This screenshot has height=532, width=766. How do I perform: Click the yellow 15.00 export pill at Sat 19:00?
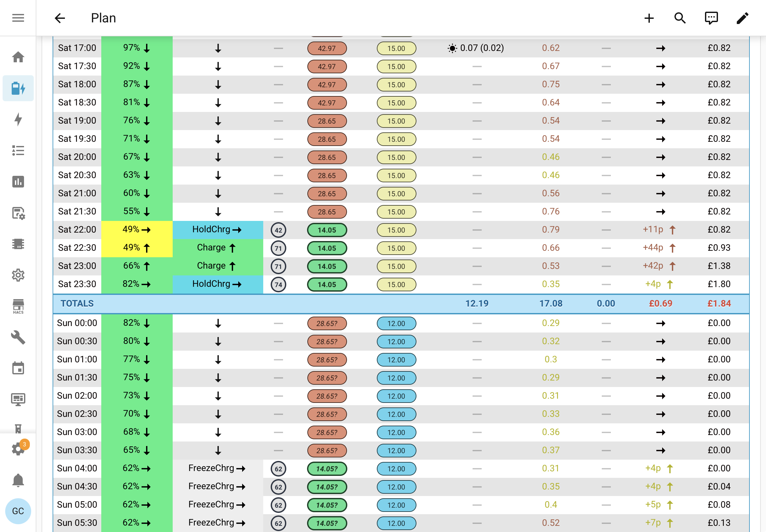coord(396,121)
